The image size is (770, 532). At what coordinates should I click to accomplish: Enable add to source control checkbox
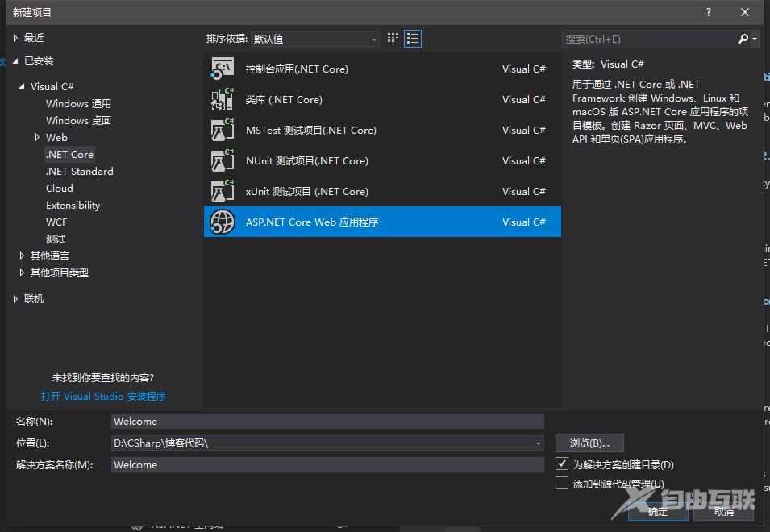pos(562,484)
